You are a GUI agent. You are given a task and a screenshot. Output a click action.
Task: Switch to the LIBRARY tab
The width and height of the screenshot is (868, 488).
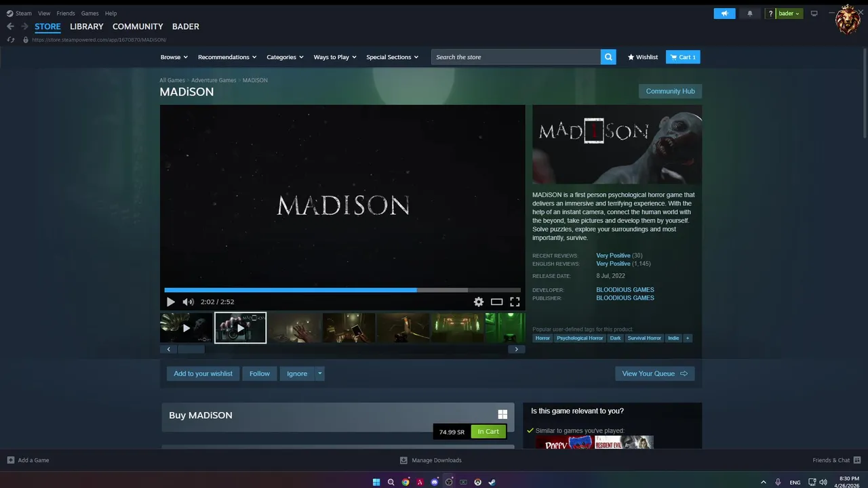click(87, 26)
